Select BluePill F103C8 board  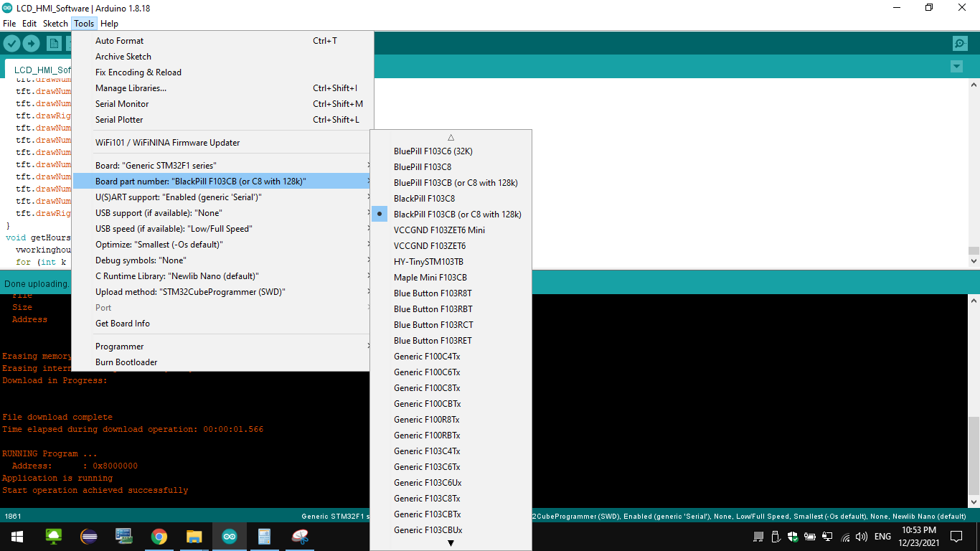coord(451,167)
